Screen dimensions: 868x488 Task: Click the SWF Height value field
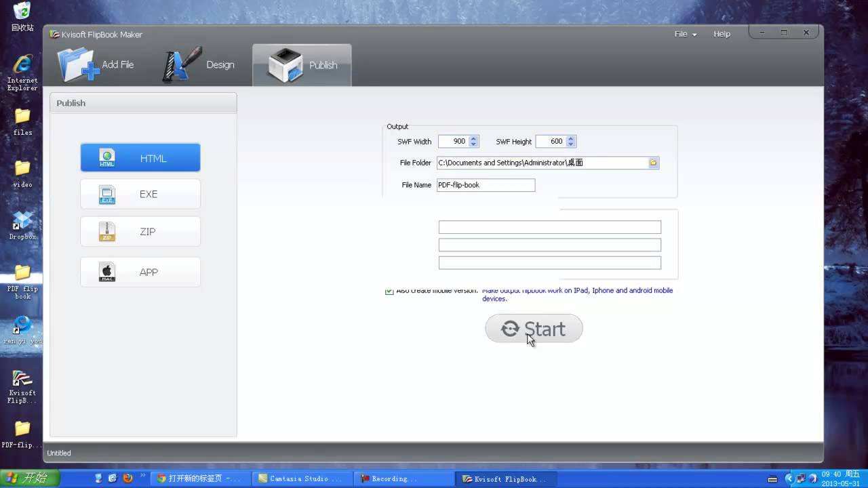(551, 142)
